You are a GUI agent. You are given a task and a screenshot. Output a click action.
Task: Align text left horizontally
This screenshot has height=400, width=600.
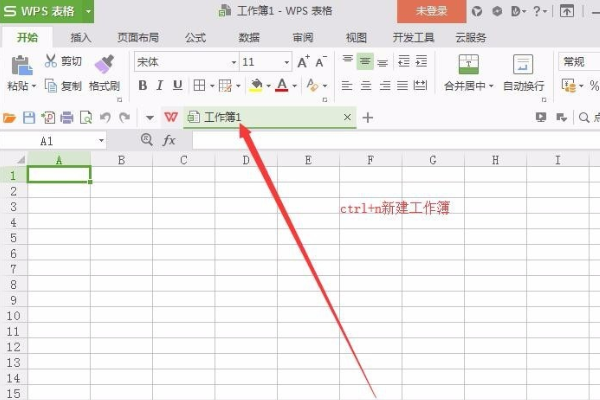347,85
